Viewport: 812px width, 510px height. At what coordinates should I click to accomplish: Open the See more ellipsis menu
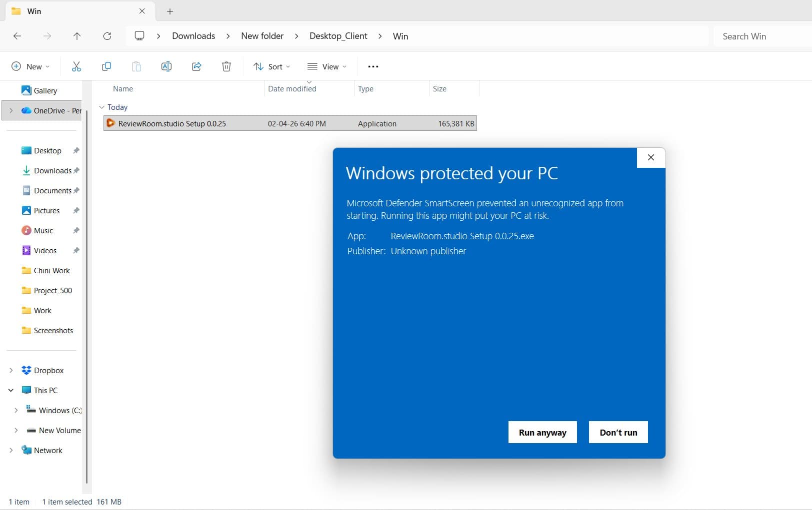[373, 66]
